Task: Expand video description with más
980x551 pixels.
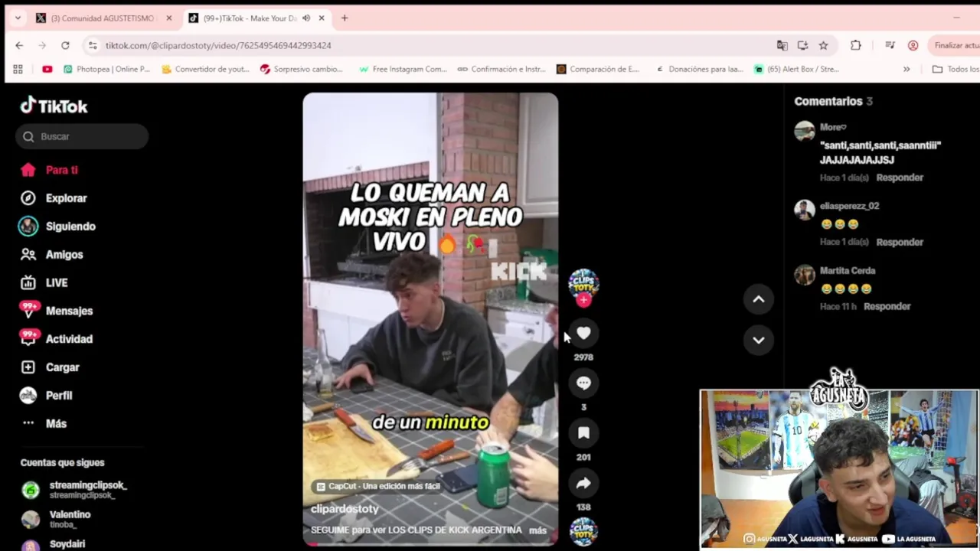Action: (x=537, y=530)
